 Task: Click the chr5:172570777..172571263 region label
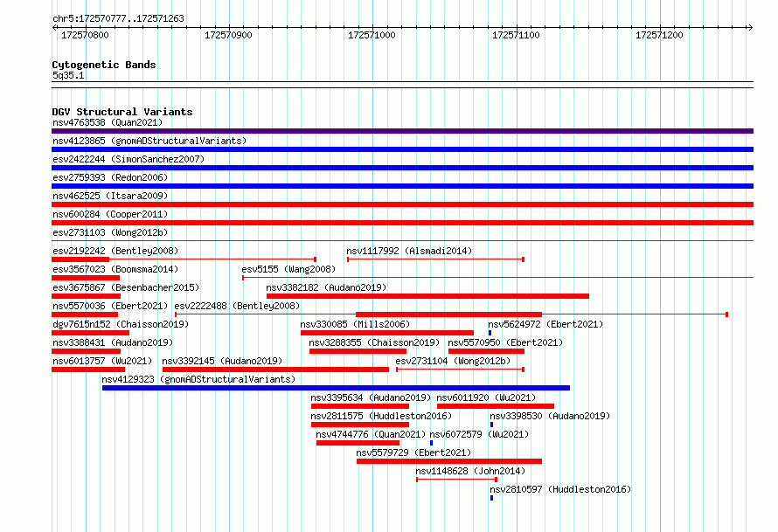118,18
